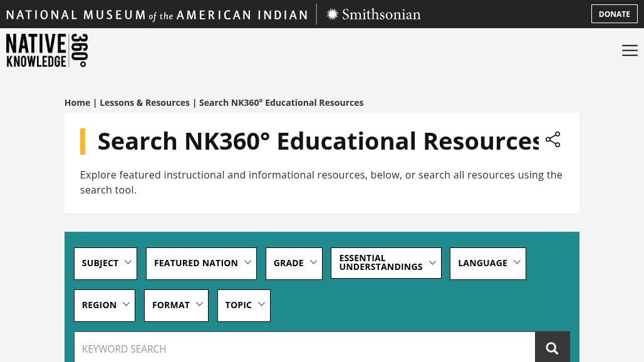Image resolution: width=644 pixels, height=362 pixels.
Task: Open the Featured Nation dropdown
Action: [201, 264]
